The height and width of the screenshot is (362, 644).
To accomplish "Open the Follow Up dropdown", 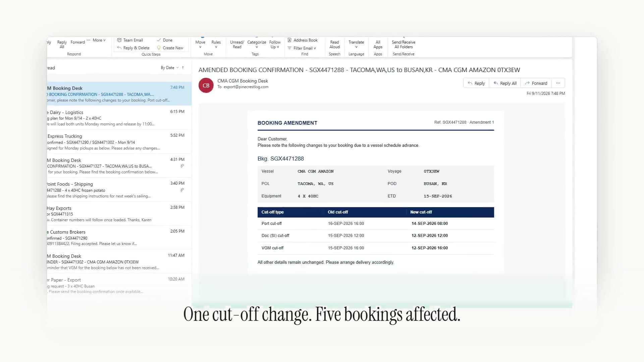I will (x=275, y=44).
